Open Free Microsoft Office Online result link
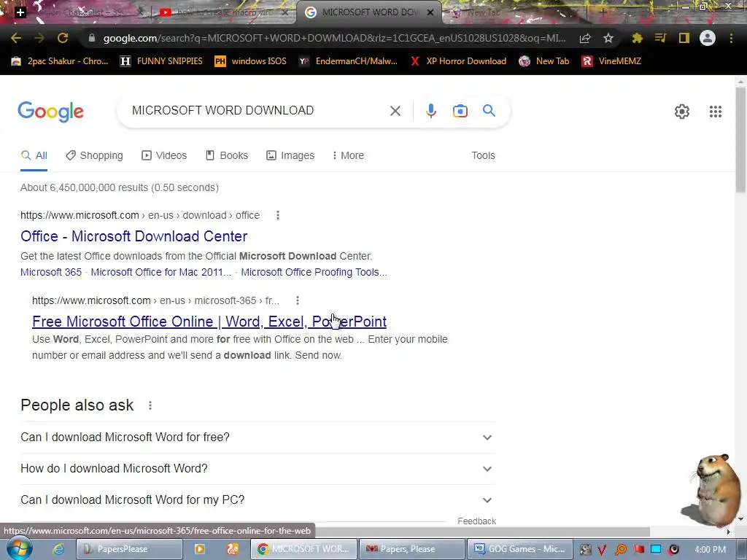Image resolution: width=747 pixels, height=560 pixels. [x=209, y=322]
